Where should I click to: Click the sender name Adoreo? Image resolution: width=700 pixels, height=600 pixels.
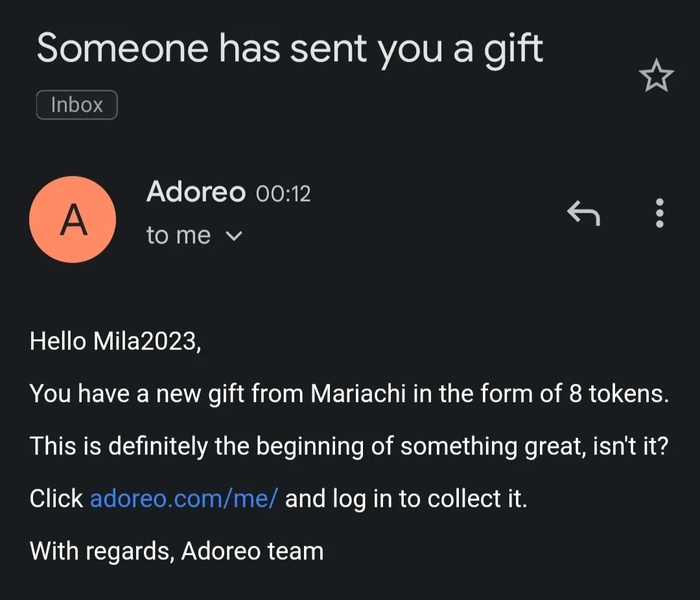pyautogui.click(x=195, y=192)
